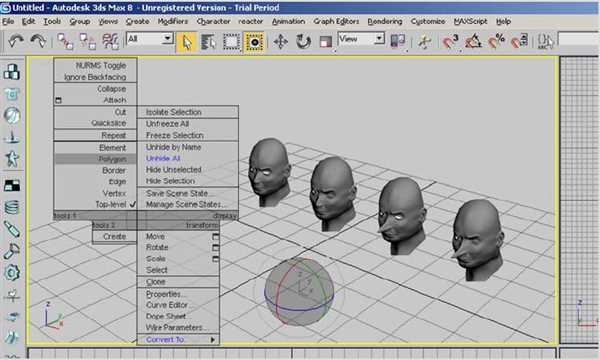Open the 'View' reference coordinate dropdown
The image size is (600, 360).
(x=379, y=39)
